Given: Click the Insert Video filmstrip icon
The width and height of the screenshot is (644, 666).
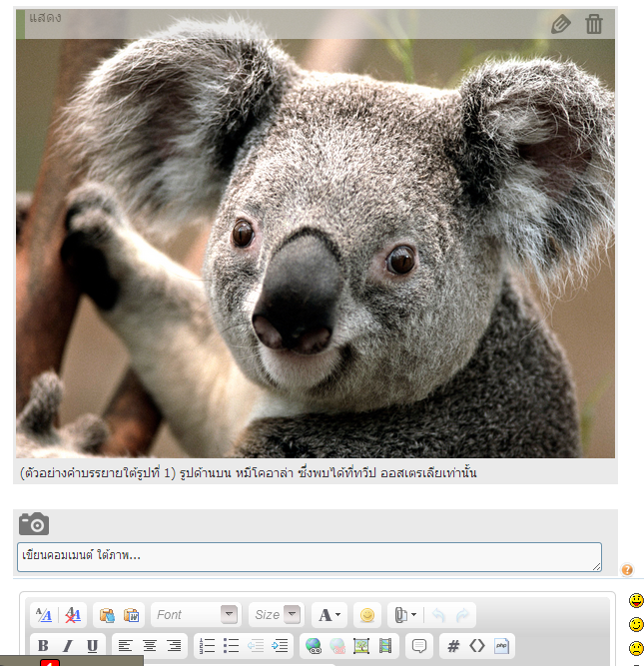Looking at the screenshot, I should [x=384, y=646].
